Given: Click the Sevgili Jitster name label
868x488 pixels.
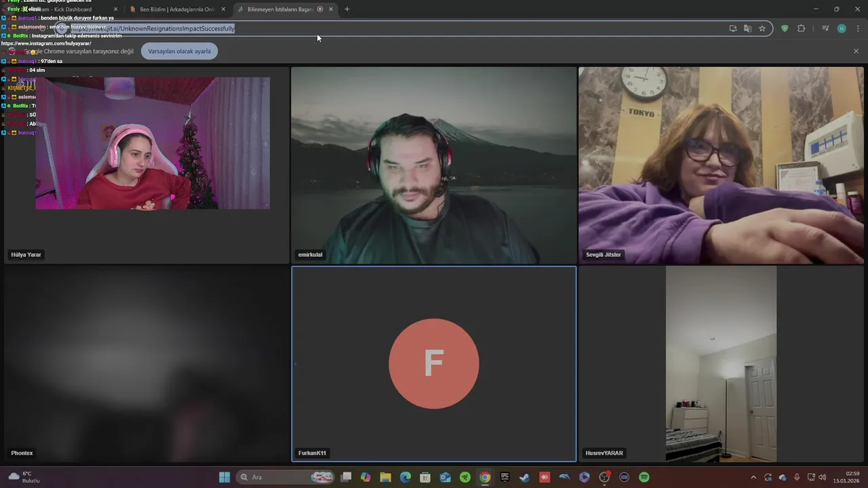Looking at the screenshot, I should (604, 255).
